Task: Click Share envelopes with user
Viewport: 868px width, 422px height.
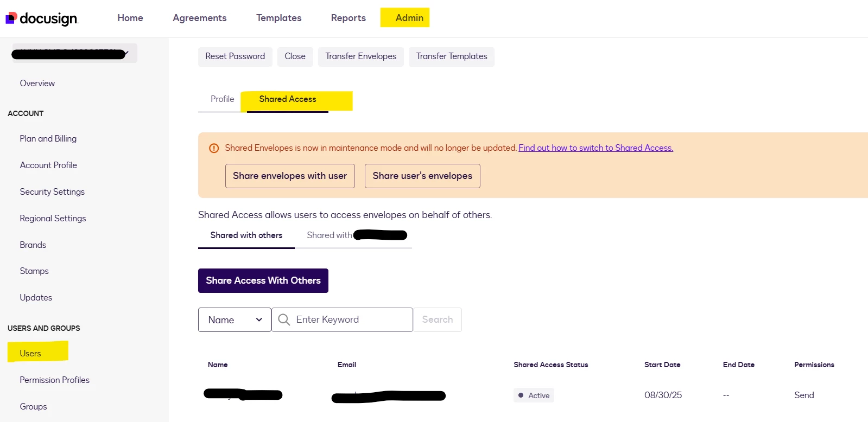Action: coord(290,176)
